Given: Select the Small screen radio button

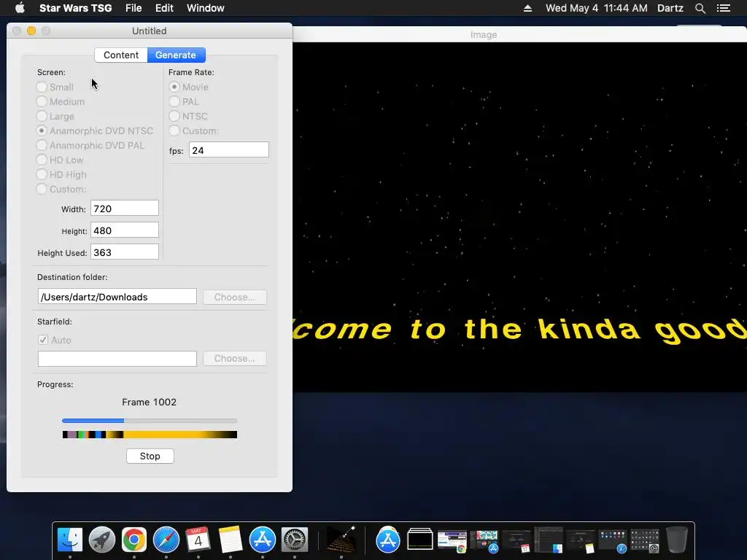Looking at the screenshot, I should point(42,87).
